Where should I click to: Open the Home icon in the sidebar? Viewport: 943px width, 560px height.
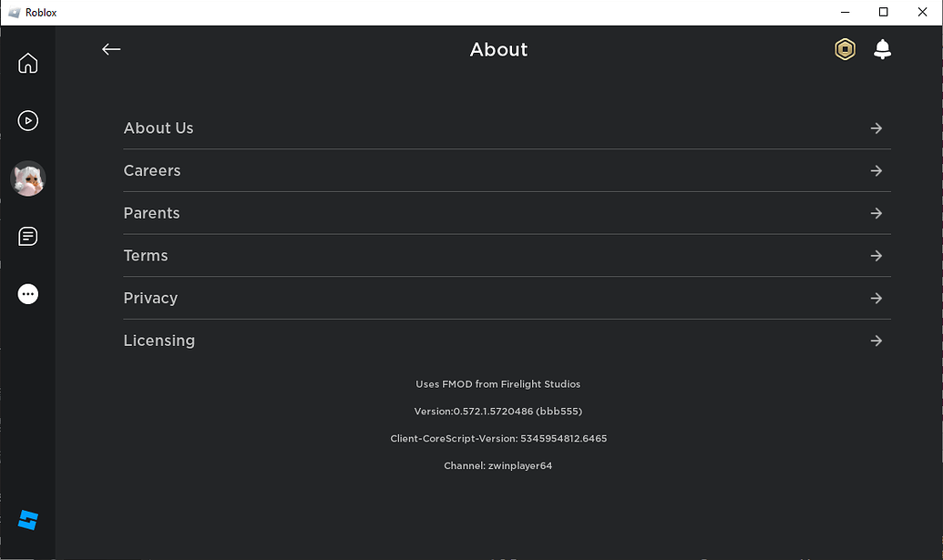click(x=27, y=63)
